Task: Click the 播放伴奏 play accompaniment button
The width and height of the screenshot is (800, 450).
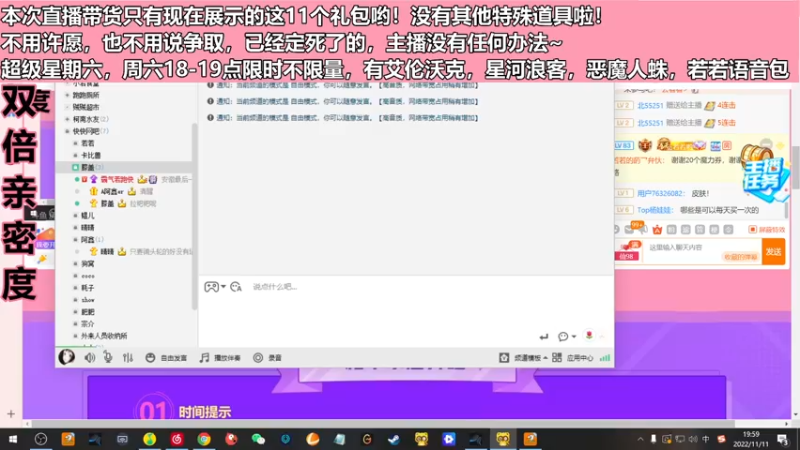Action: click(220, 358)
